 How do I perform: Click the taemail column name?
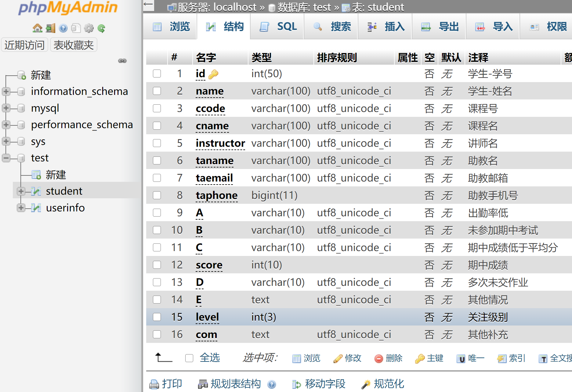(x=214, y=178)
